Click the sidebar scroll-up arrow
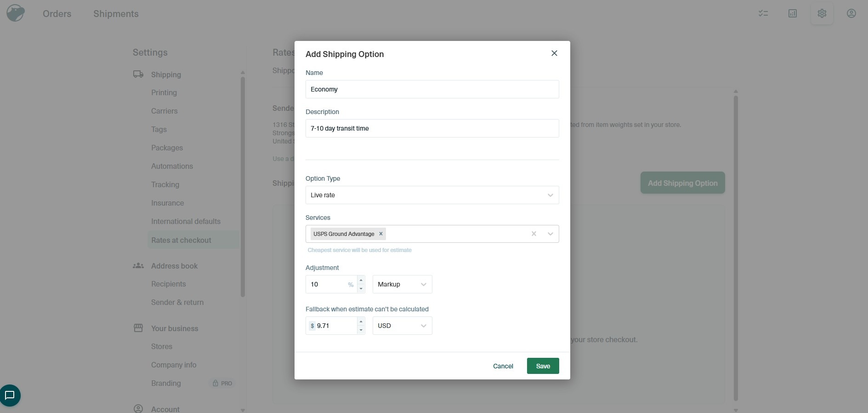868x413 pixels. coord(243,72)
